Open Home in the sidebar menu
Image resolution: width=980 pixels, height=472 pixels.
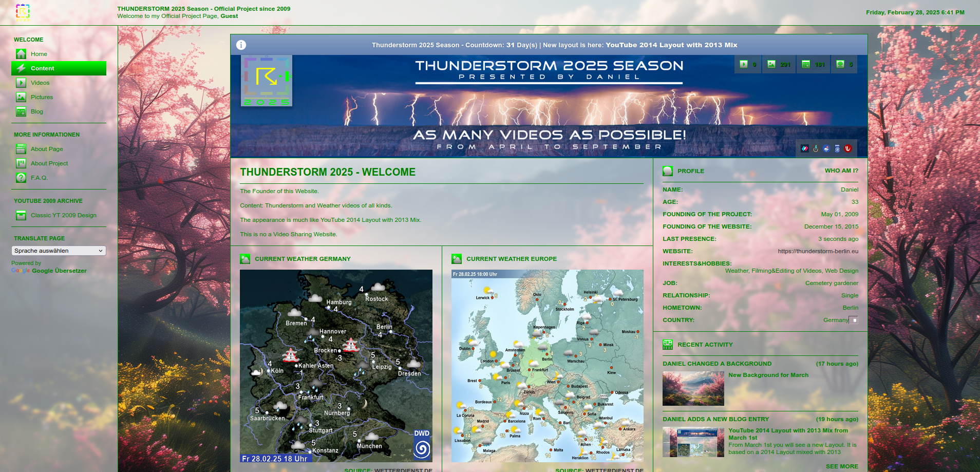[x=39, y=54]
